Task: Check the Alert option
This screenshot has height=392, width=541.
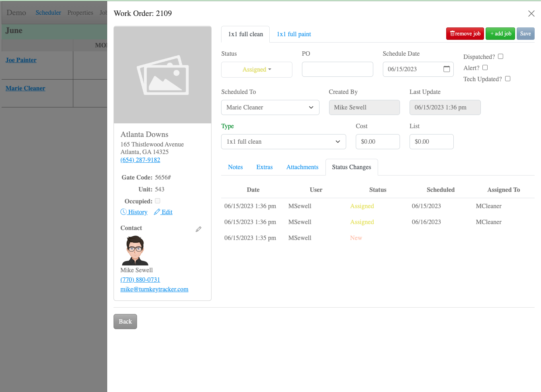Action: tap(485, 67)
